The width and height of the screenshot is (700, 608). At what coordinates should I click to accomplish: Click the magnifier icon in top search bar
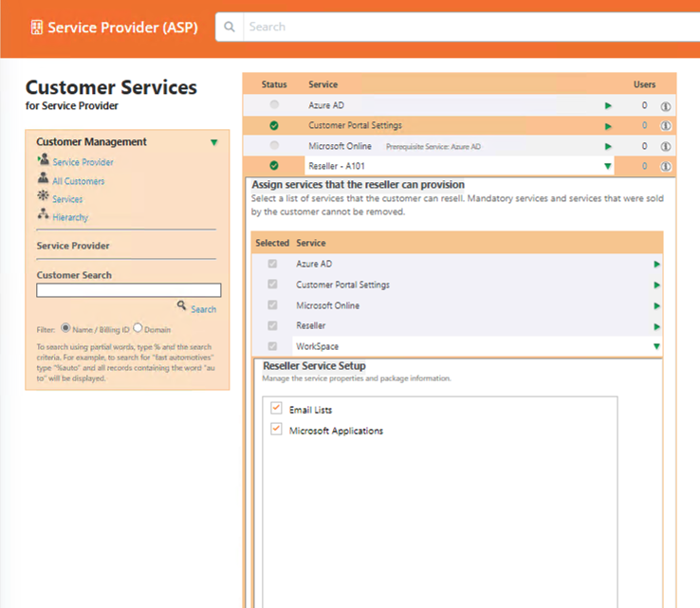click(230, 27)
